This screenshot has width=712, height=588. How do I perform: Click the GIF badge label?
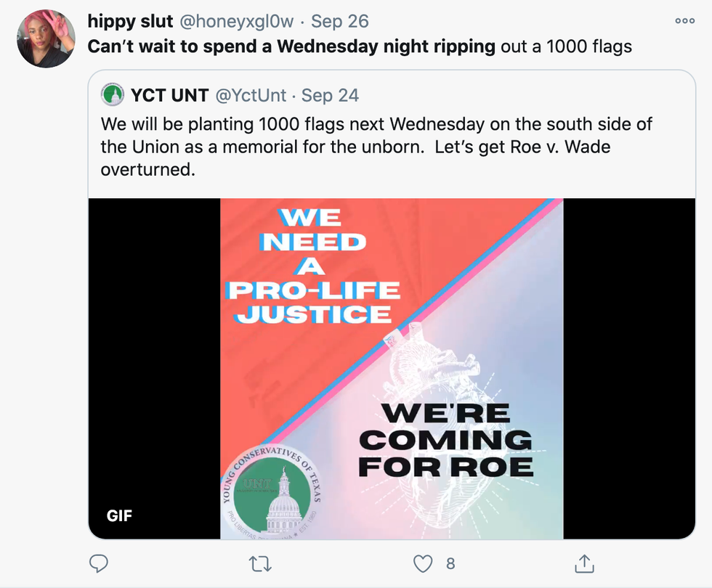120,516
